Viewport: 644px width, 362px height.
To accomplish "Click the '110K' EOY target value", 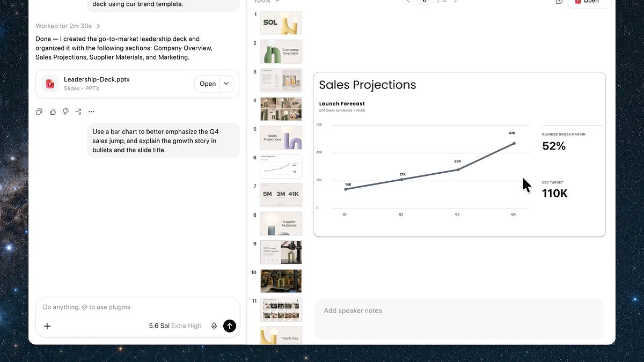I will (x=554, y=194).
